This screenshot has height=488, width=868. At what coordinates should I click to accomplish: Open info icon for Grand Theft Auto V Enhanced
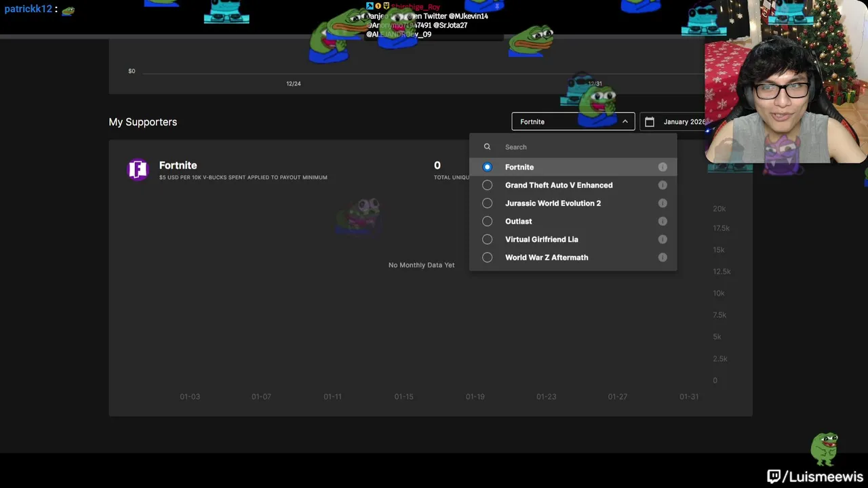point(663,185)
